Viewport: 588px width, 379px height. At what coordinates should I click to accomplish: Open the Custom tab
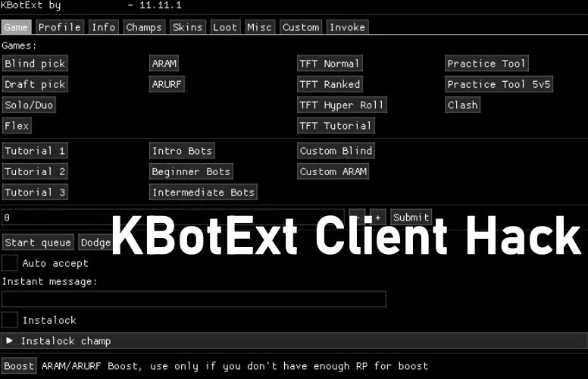(x=301, y=27)
